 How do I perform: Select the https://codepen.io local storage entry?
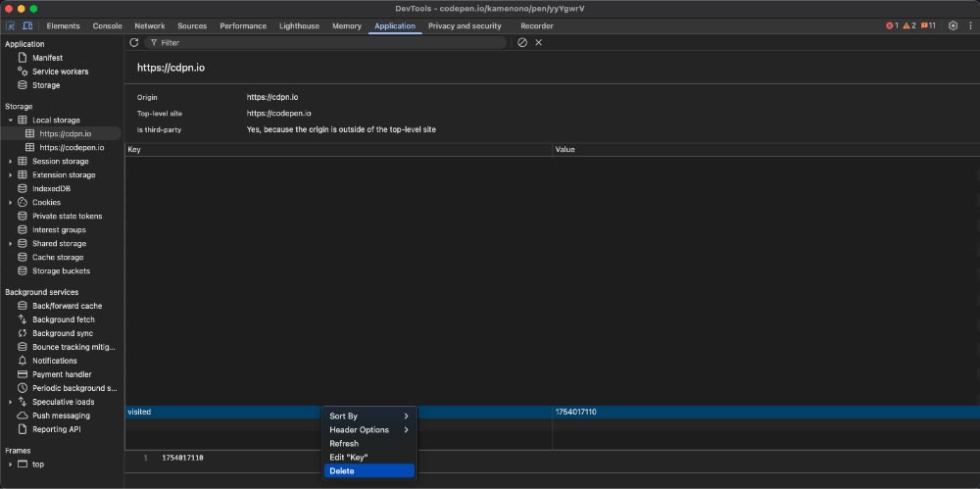[72, 148]
